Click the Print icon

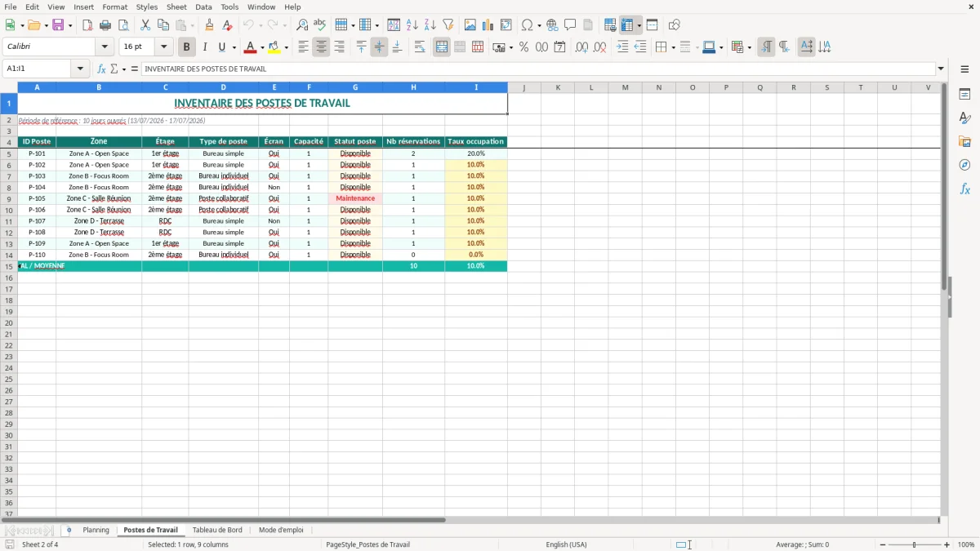pyautogui.click(x=105, y=25)
